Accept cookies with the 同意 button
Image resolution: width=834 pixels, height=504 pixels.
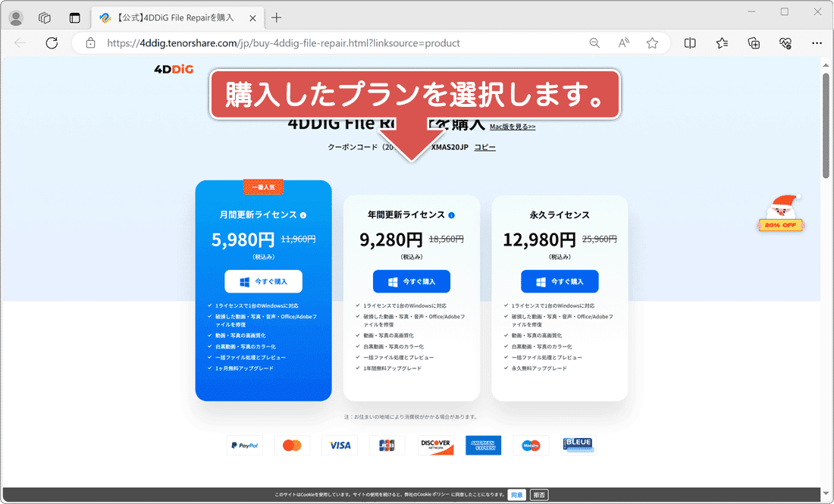click(x=516, y=494)
